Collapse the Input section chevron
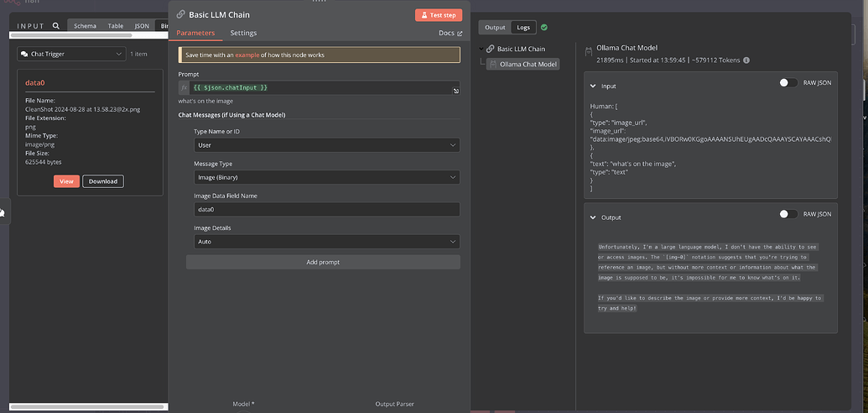The image size is (868, 413). coord(592,86)
